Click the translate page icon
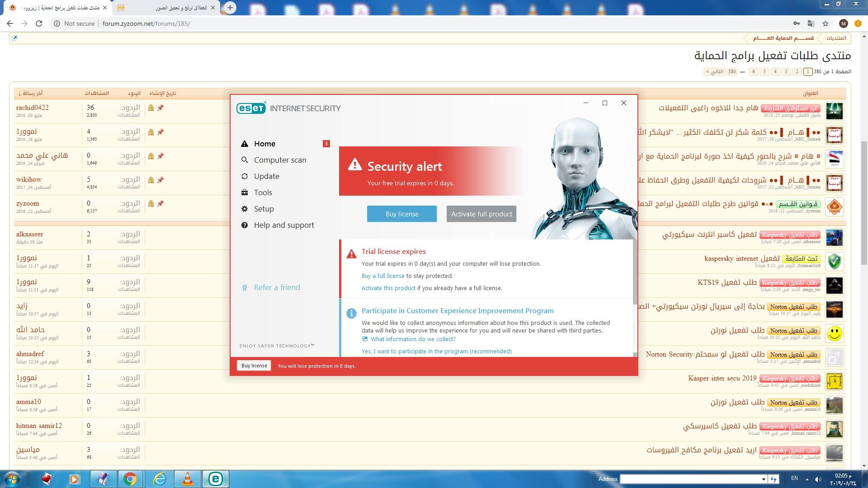This screenshot has height=488, width=868. (811, 23)
